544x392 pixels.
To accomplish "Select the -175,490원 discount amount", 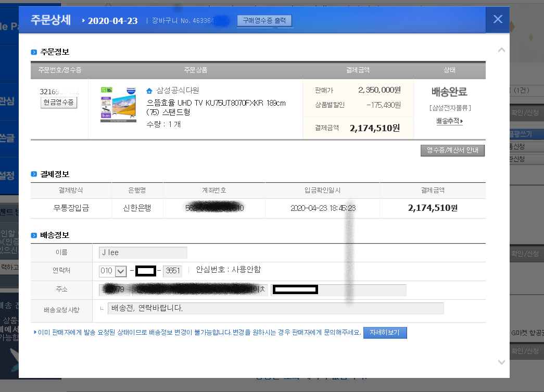I will [384, 105].
